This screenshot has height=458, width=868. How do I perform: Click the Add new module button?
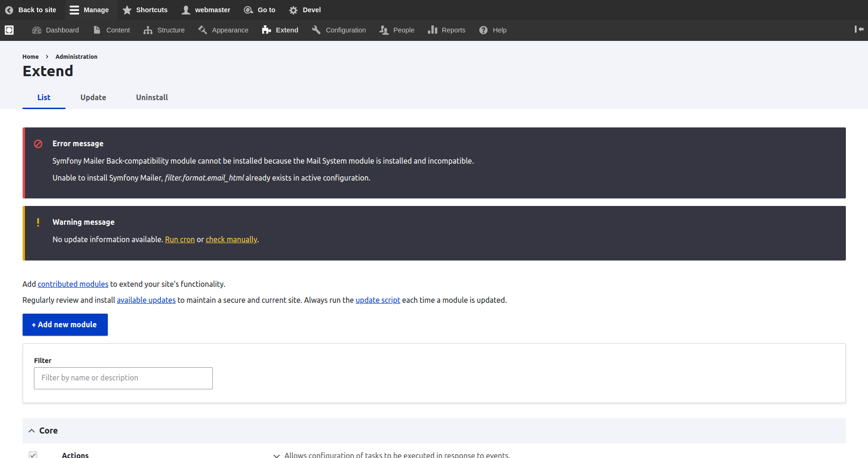(65, 324)
